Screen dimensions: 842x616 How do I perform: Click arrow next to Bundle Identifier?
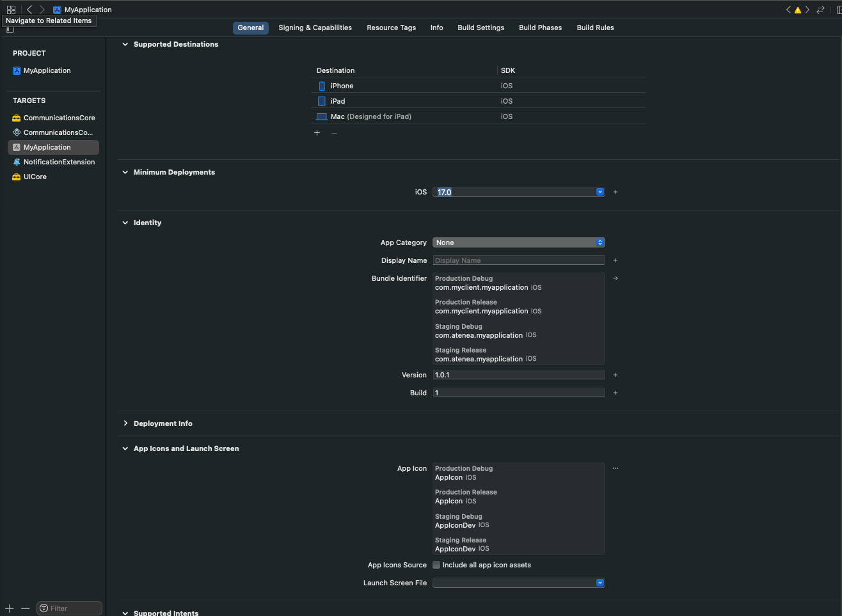[x=616, y=278]
